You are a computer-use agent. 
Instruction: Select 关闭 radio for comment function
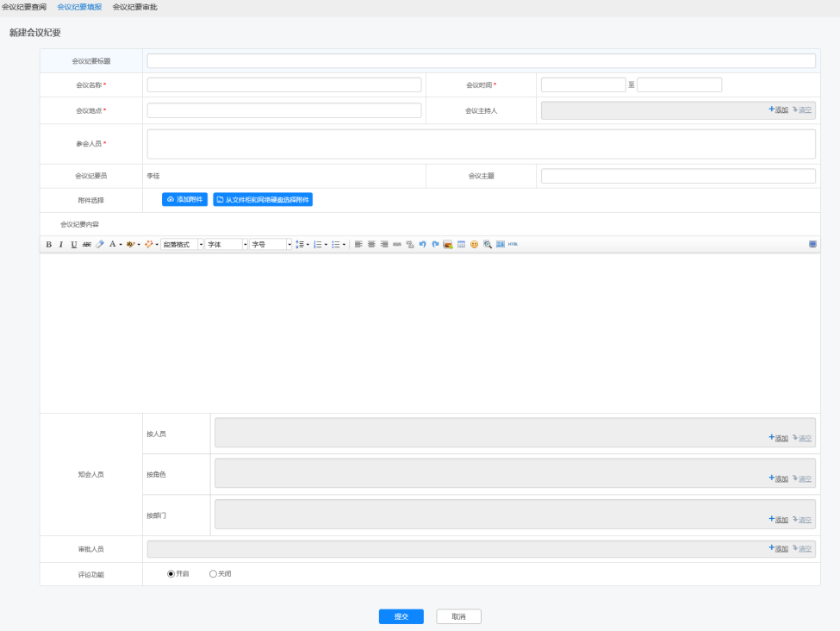pyautogui.click(x=213, y=574)
